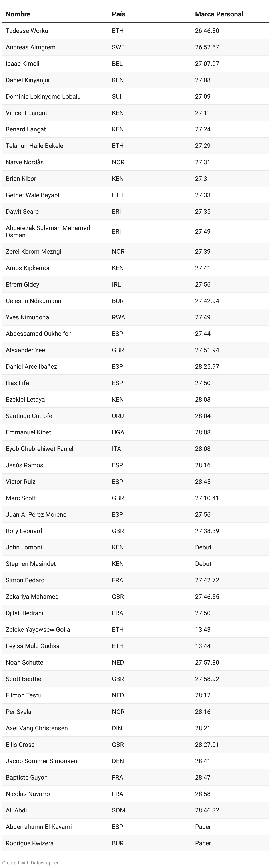This screenshot has width=271, height=868.
Task: Select the Tadesse Worku name cell
Action: click(27, 31)
